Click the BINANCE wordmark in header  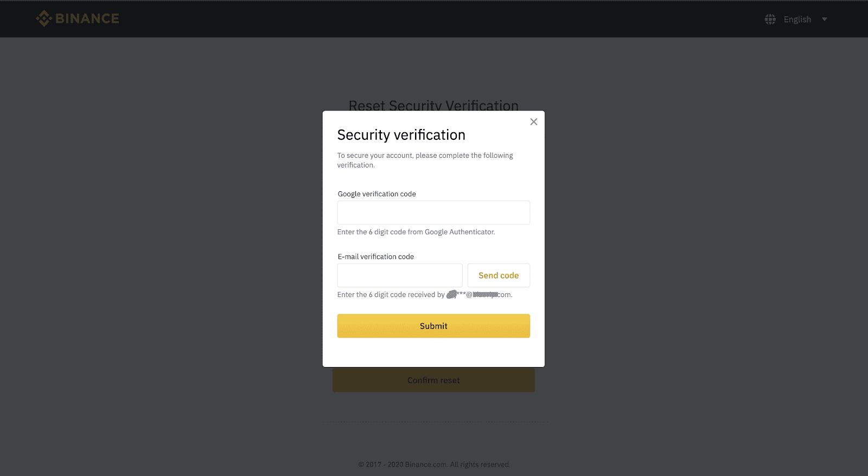point(87,18)
